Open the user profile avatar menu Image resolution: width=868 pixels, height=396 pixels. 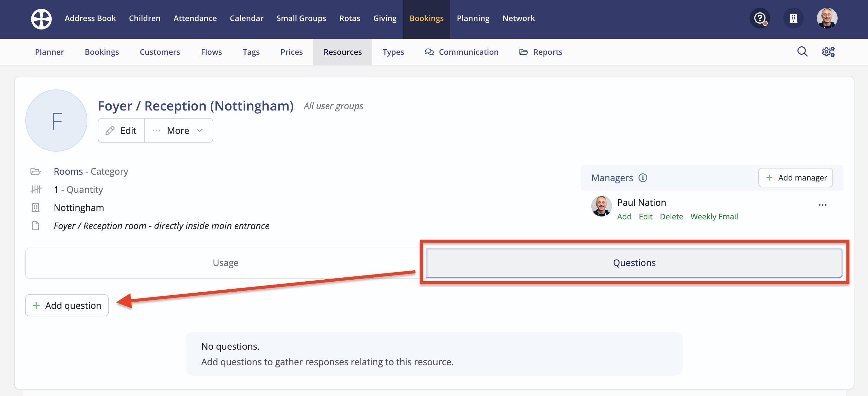pos(827,18)
